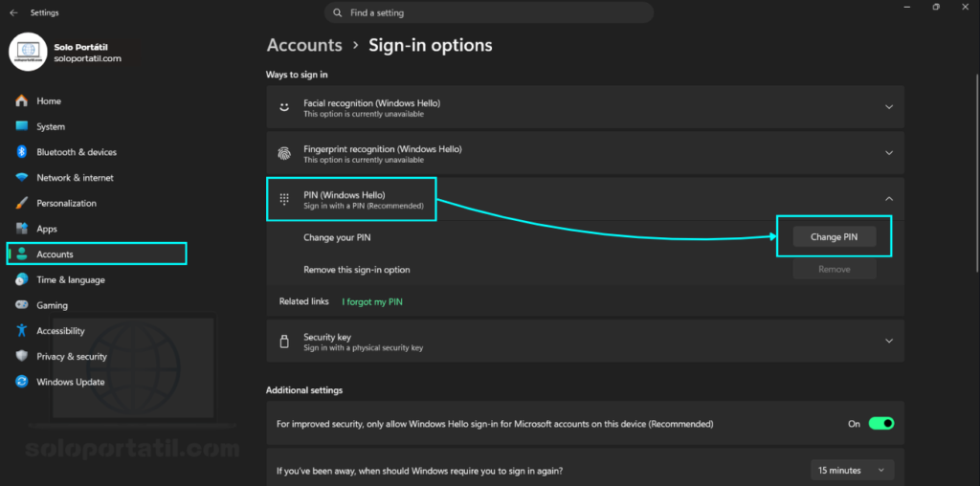Screen dimensions: 980x486
Task: Click the restore window button
Action: pos(936,7)
